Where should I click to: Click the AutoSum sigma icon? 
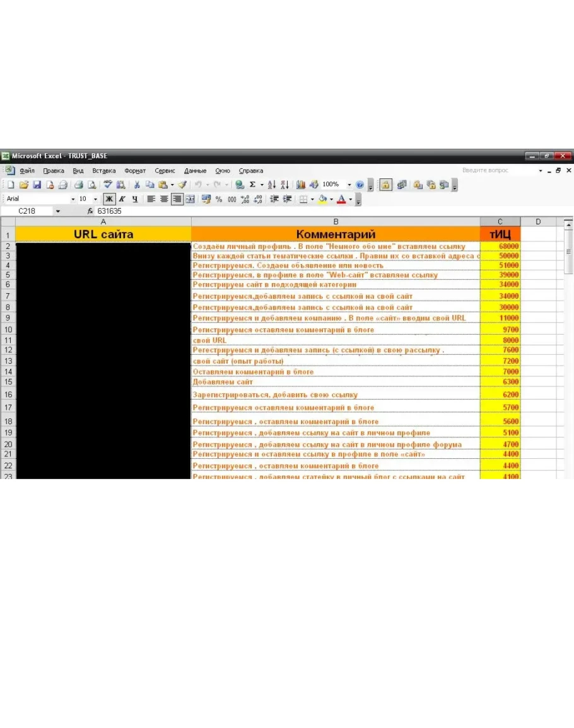(252, 185)
